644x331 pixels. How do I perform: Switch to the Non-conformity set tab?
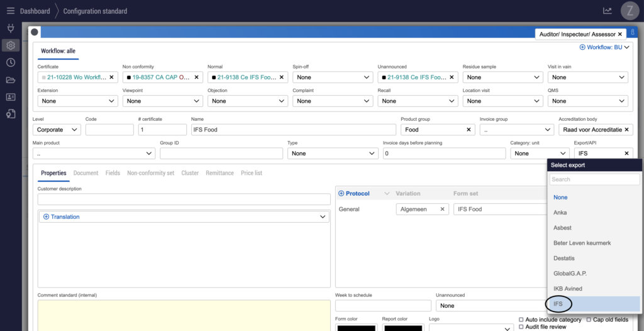pos(150,173)
